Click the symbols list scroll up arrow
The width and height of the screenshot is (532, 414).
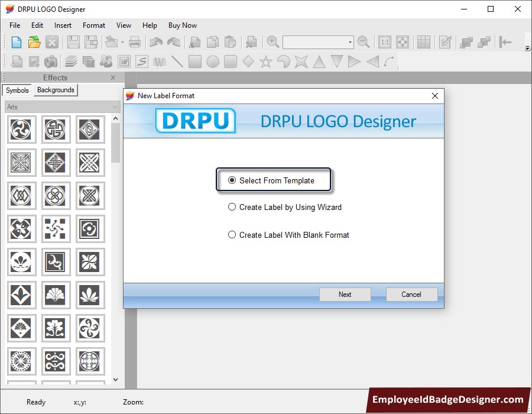pos(115,118)
